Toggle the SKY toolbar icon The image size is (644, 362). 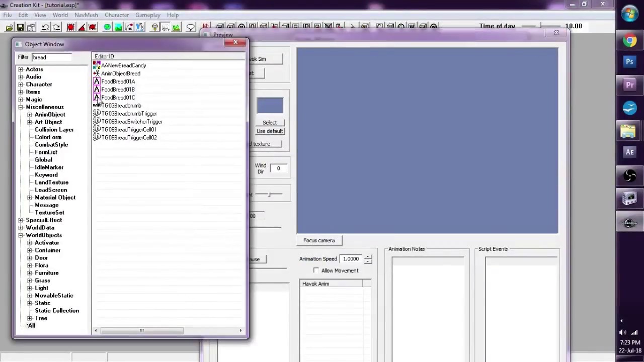point(166,27)
